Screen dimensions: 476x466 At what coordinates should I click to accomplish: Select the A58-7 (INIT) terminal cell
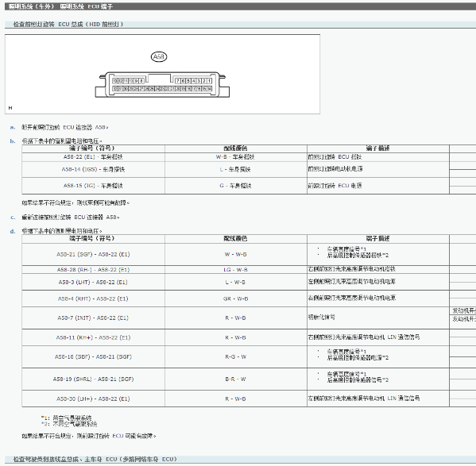(93, 318)
